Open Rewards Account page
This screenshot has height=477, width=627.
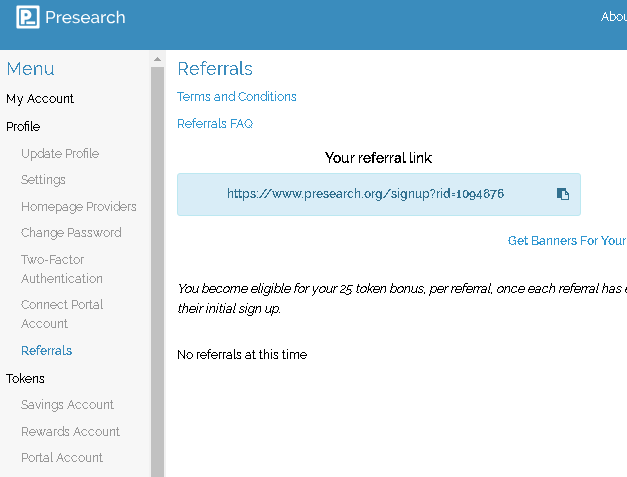(70, 432)
